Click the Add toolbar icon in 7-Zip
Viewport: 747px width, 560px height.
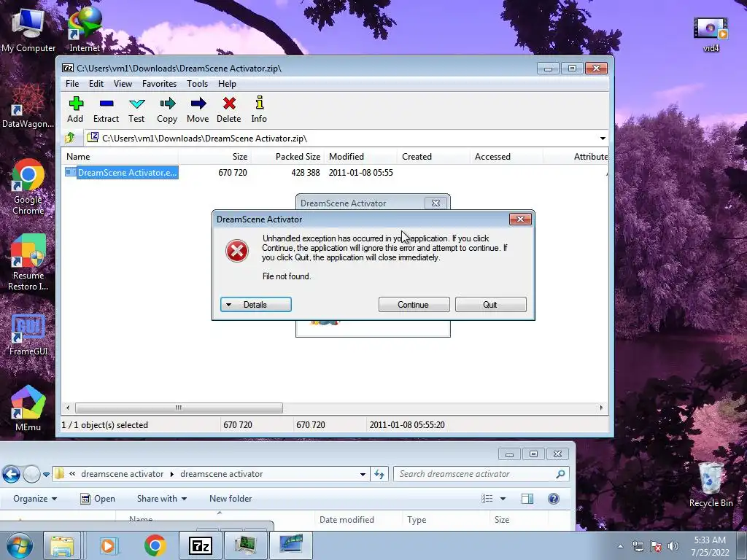coord(75,109)
